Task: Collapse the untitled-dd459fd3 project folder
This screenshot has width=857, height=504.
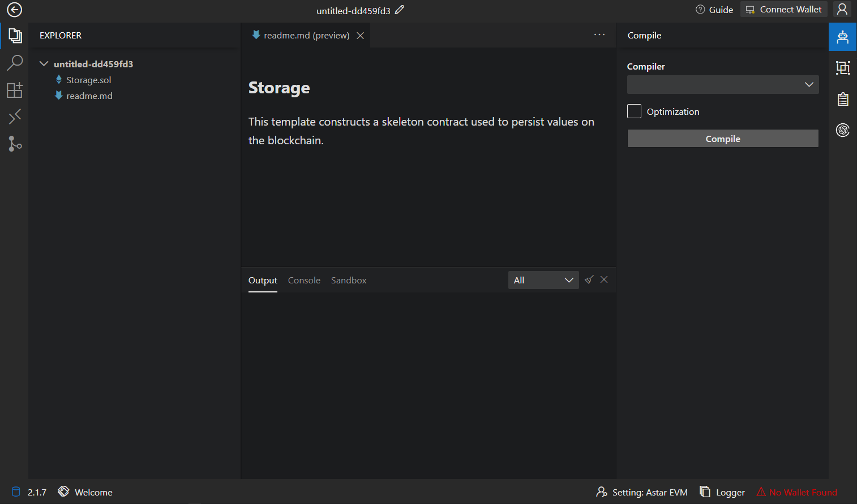Action: coord(44,64)
